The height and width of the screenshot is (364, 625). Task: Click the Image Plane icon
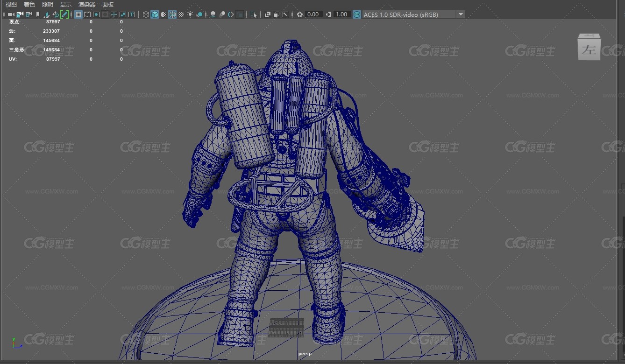pyautogui.click(x=47, y=14)
